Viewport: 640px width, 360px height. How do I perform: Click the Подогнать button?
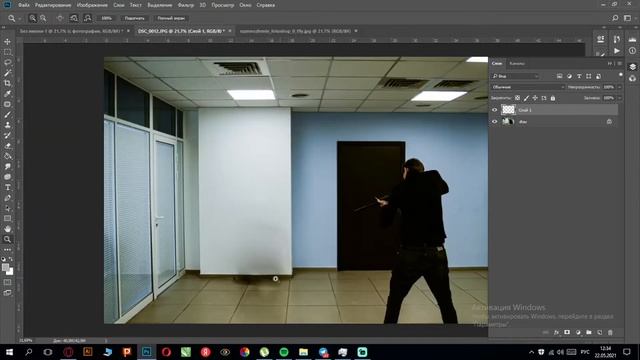(134, 18)
